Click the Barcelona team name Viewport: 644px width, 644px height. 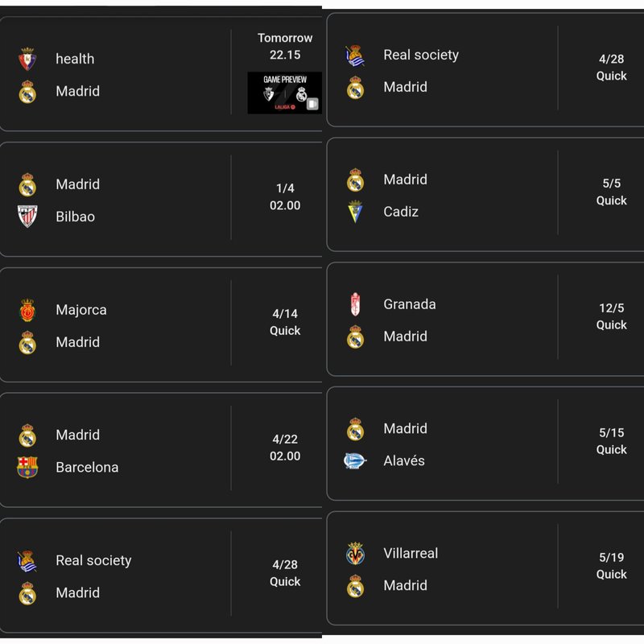pos(87,468)
